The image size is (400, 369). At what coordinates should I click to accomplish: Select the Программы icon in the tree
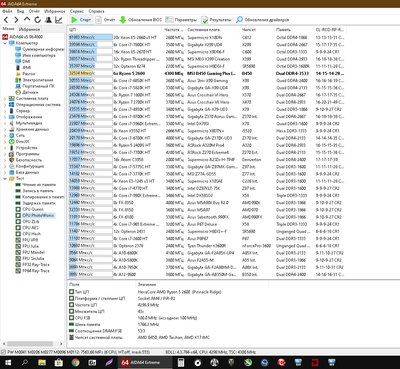[x=12, y=154]
